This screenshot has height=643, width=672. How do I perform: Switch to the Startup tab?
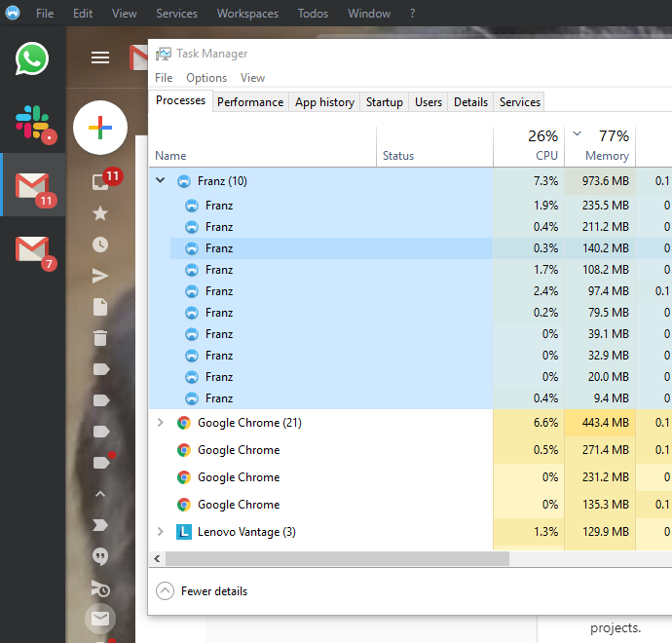385,102
